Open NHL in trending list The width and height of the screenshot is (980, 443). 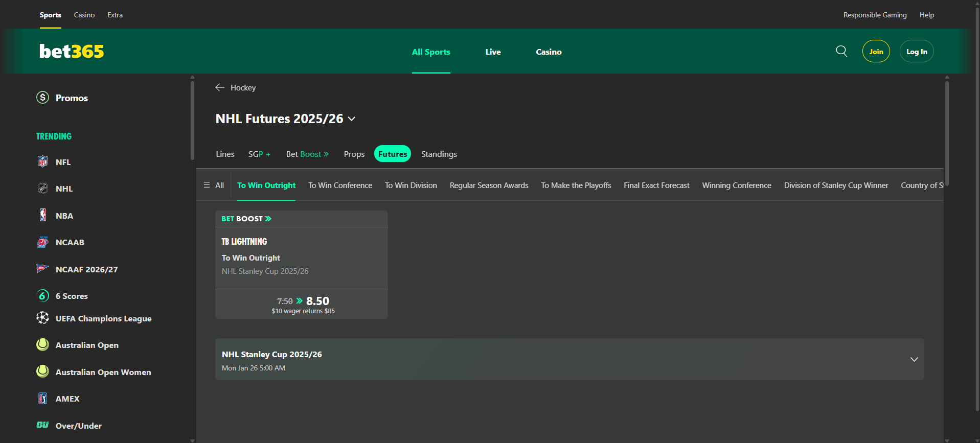coord(64,189)
